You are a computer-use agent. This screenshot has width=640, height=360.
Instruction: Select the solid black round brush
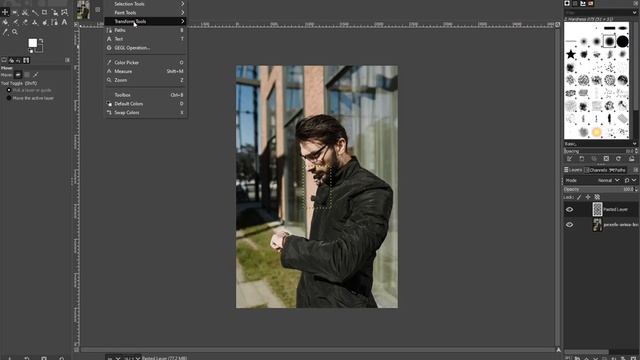coord(622,41)
